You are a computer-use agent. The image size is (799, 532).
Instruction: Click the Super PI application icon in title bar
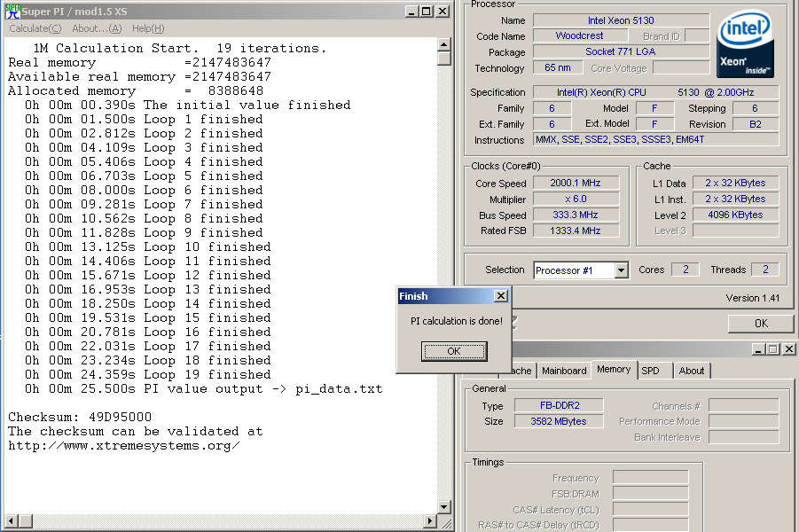point(12,12)
